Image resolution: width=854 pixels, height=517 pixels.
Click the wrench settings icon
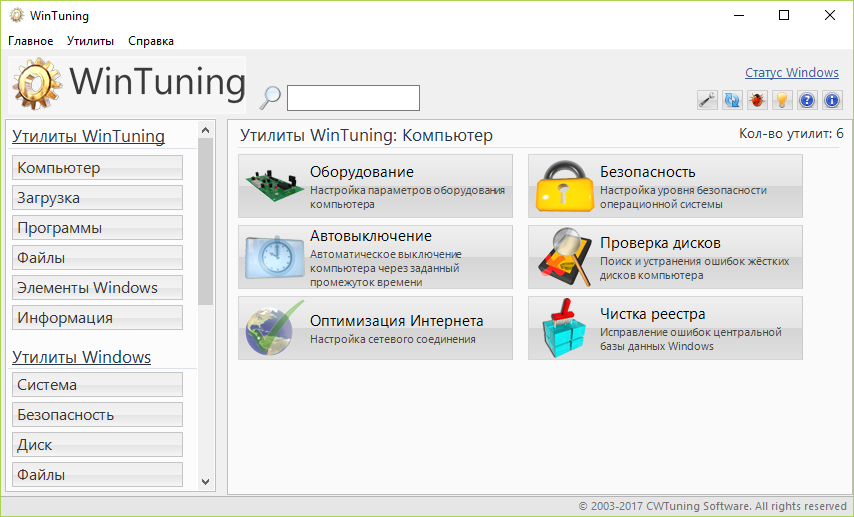[x=707, y=100]
